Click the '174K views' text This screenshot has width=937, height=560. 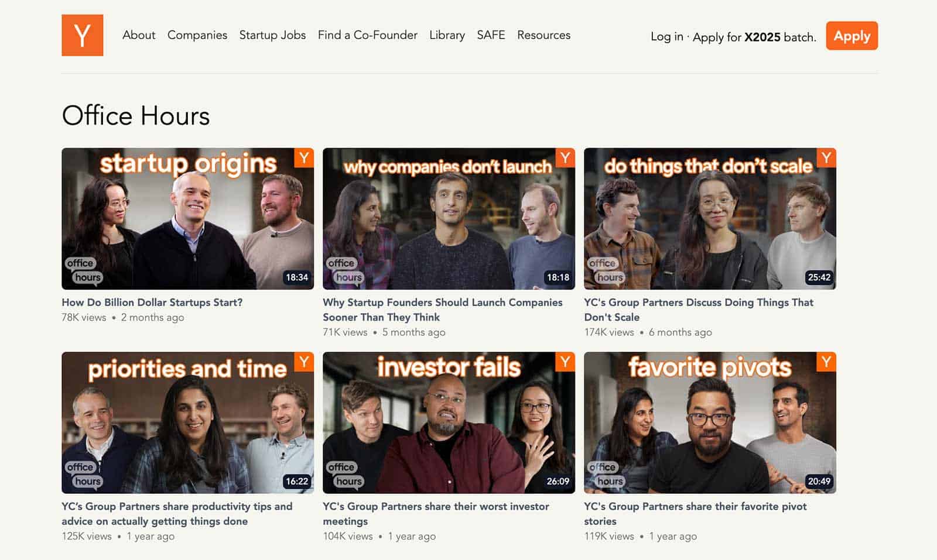pyautogui.click(x=609, y=332)
